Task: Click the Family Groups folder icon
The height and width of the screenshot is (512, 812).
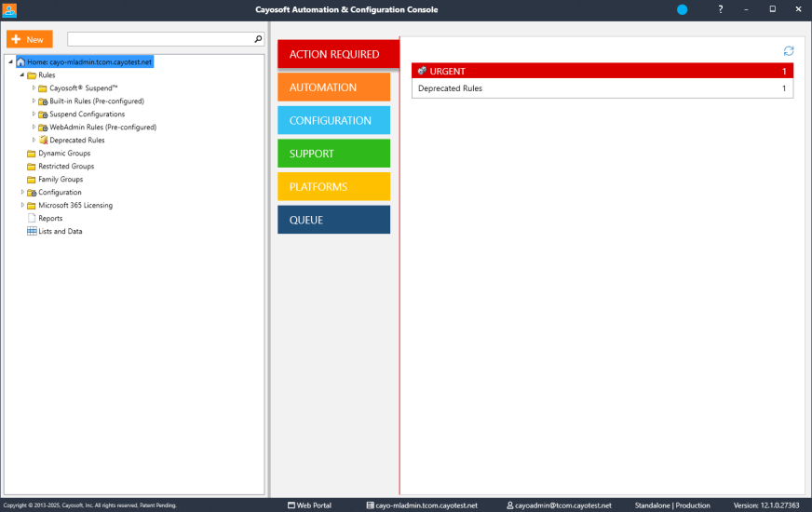Action: tap(32, 179)
